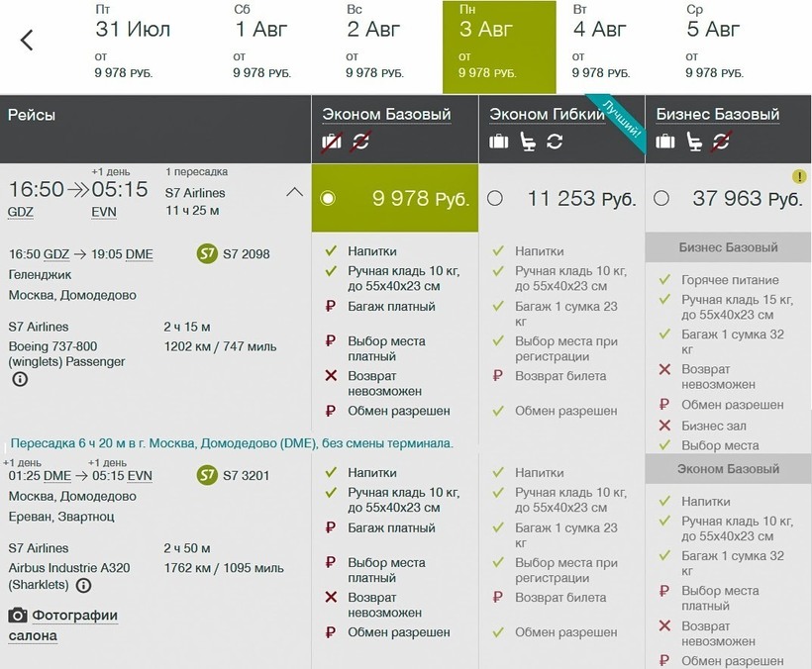
Task: Choose the 37 963 Руб. business fare radio
Action: tap(661, 199)
